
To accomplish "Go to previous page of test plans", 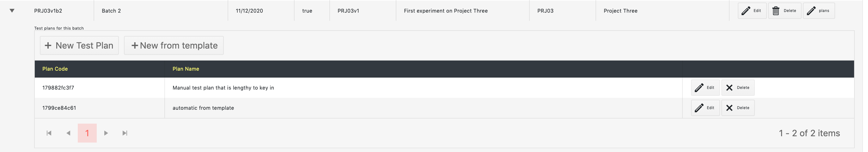I will click(68, 133).
